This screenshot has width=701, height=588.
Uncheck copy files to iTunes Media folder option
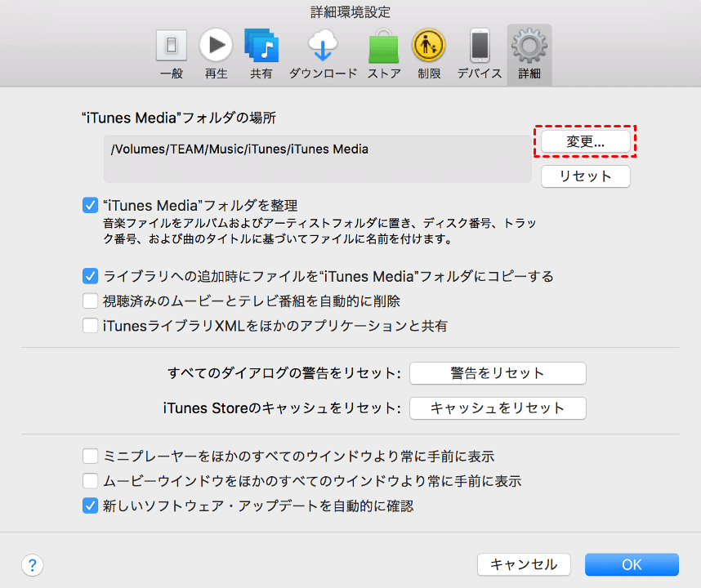[x=90, y=276]
